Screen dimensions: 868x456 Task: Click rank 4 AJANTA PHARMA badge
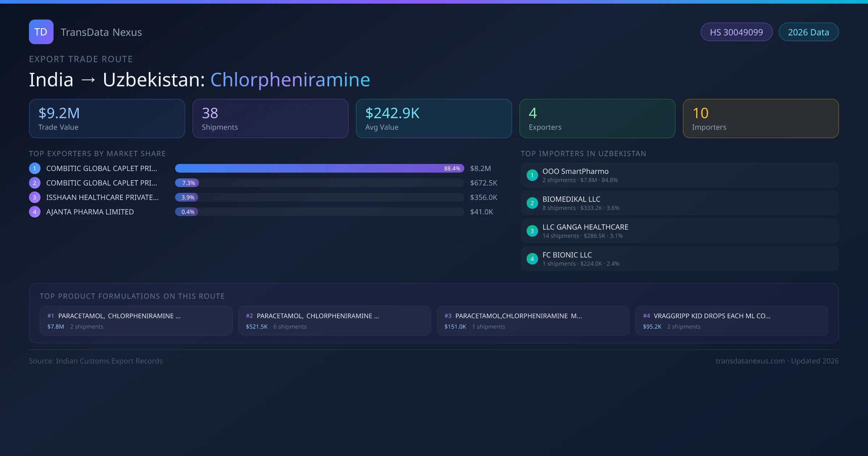tap(34, 212)
